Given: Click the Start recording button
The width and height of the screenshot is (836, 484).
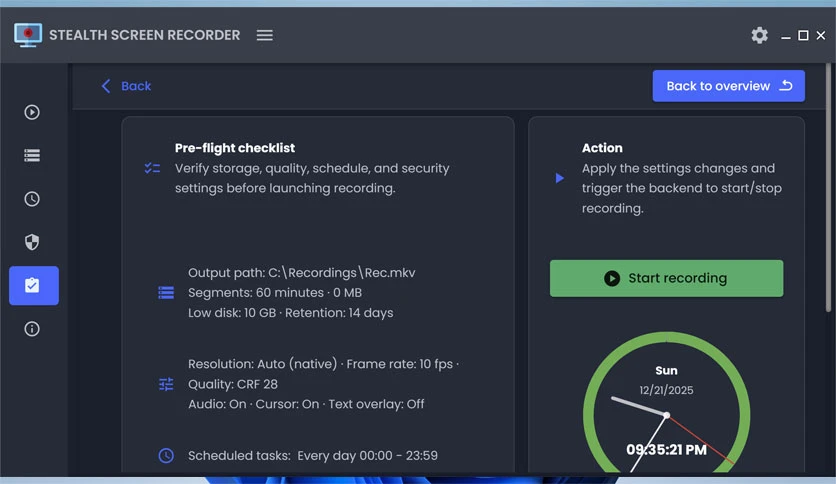Looking at the screenshot, I should pos(666,278).
